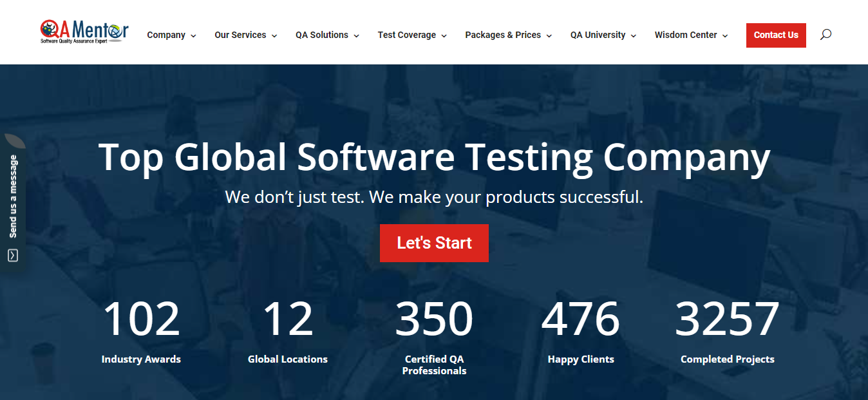This screenshot has width=868, height=400.
Task: Click the Completed Projects label
Action: coord(728,359)
